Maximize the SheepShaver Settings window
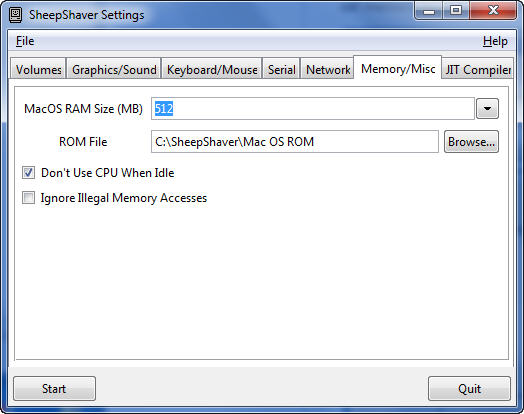The height and width of the screenshot is (414, 524). tap(456, 11)
